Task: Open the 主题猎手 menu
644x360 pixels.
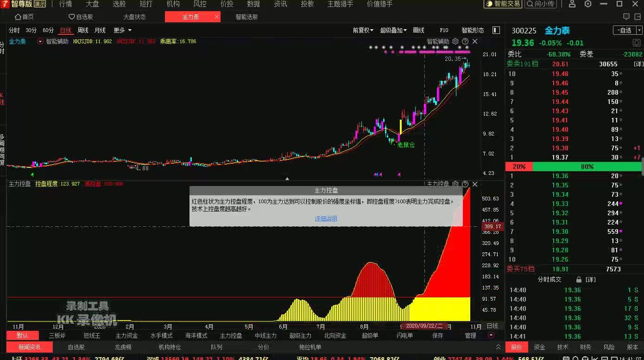Action: tap(340, 4)
